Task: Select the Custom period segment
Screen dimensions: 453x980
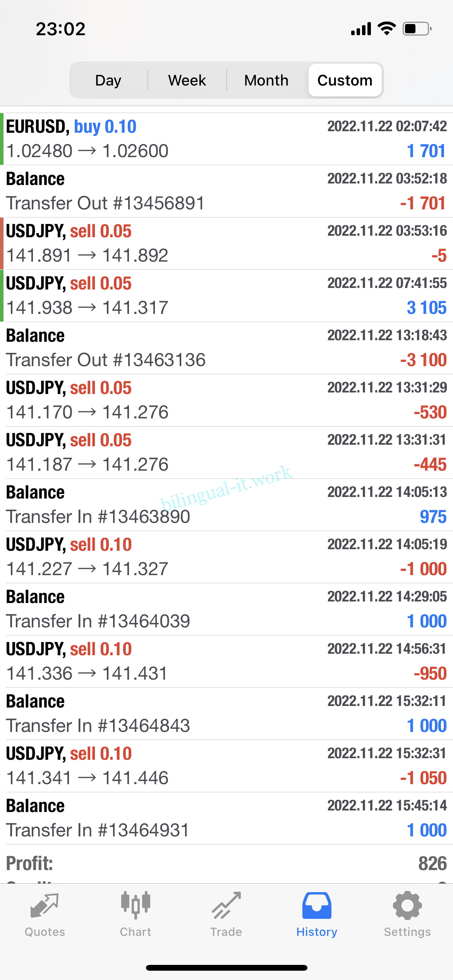Action: click(x=345, y=81)
